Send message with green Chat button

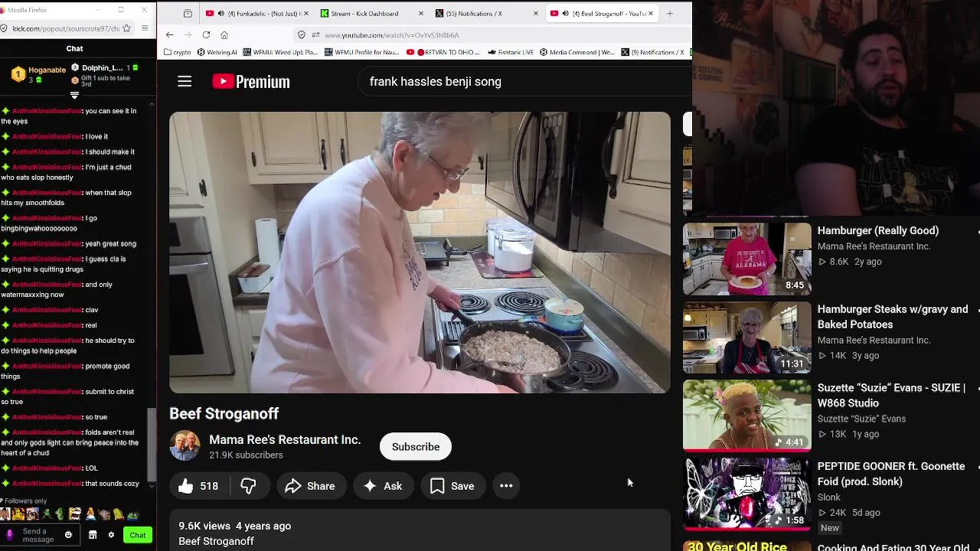pos(138,535)
